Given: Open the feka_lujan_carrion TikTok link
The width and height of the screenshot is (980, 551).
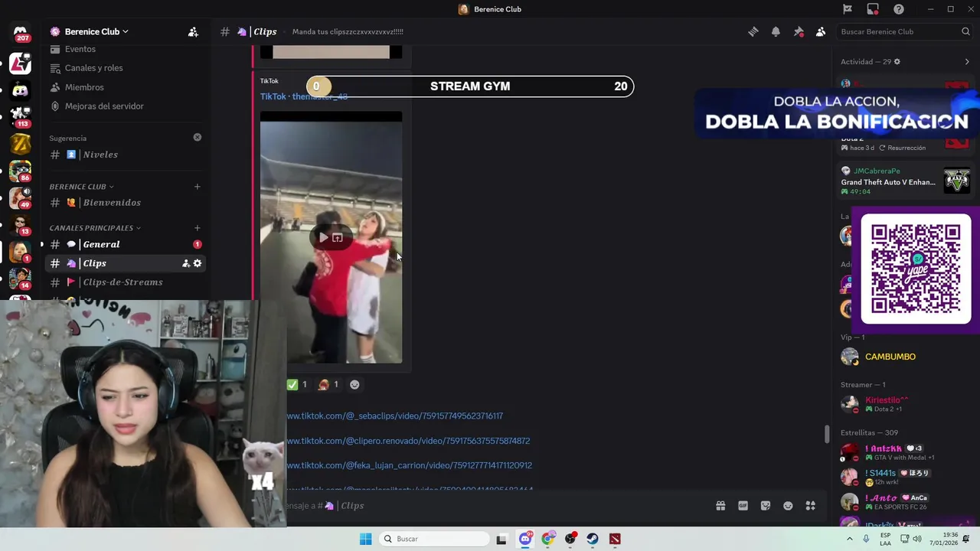Looking at the screenshot, I should click(x=409, y=465).
